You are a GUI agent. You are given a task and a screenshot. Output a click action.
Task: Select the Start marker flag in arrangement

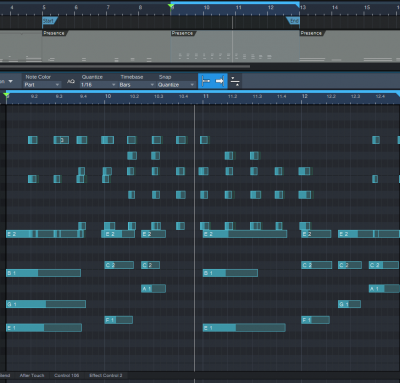coord(49,21)
